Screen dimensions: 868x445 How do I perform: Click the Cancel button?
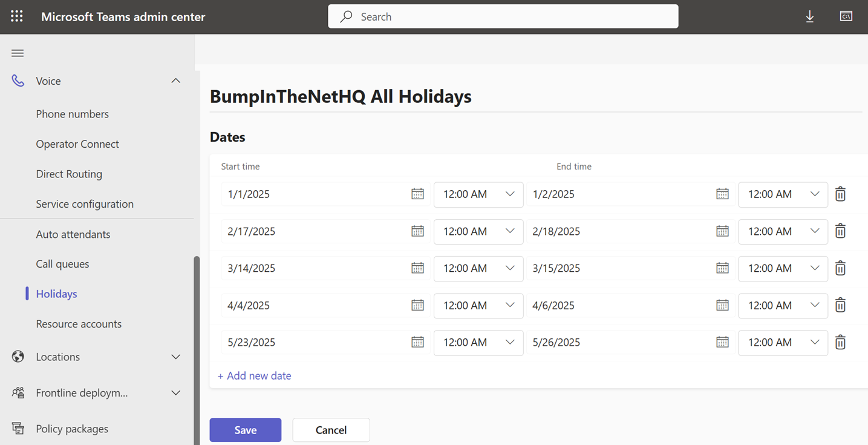click(331, 430)
